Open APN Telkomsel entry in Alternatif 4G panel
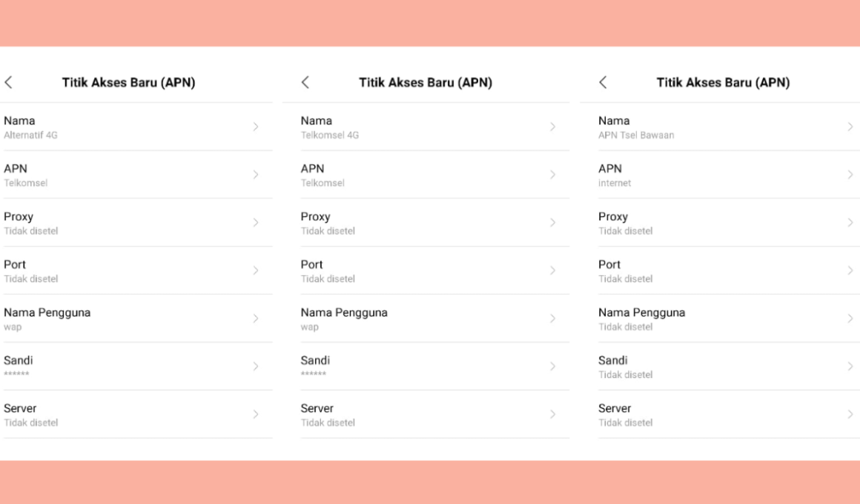The height and width of the screenshot is (504, 860). coord(138,175)
